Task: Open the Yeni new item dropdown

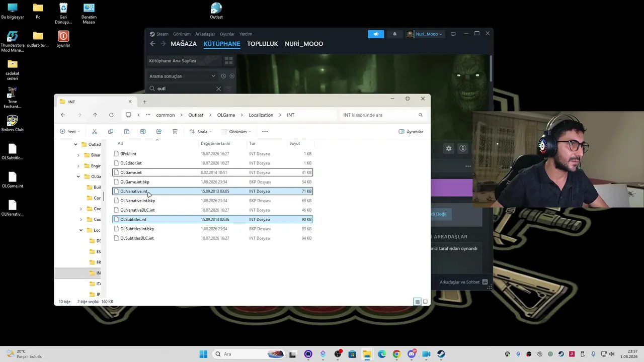Action: tap(69, 132)
